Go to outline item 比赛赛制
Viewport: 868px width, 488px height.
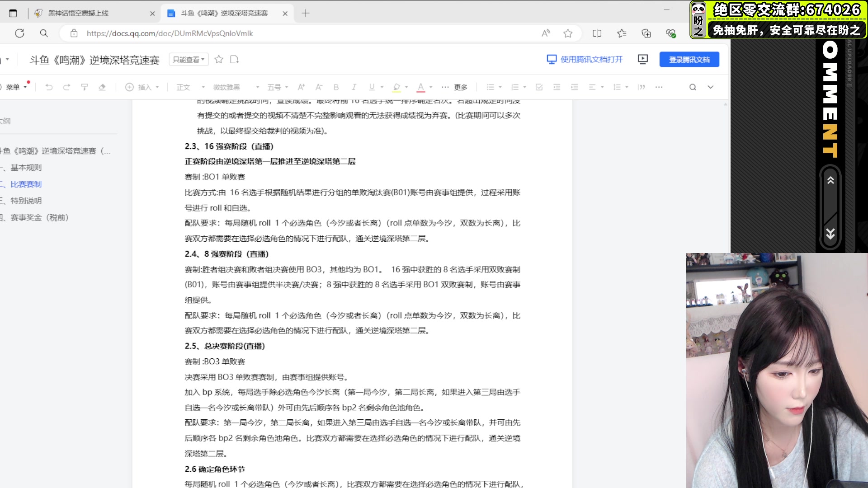[26, 184]
